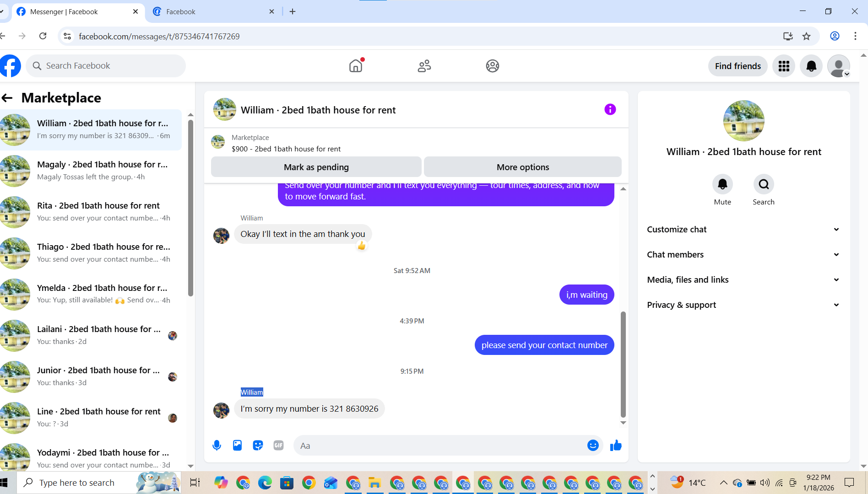Open Ymelda conversation in list
This screenshot has height=494, width=868.
[x=91, y=294]
